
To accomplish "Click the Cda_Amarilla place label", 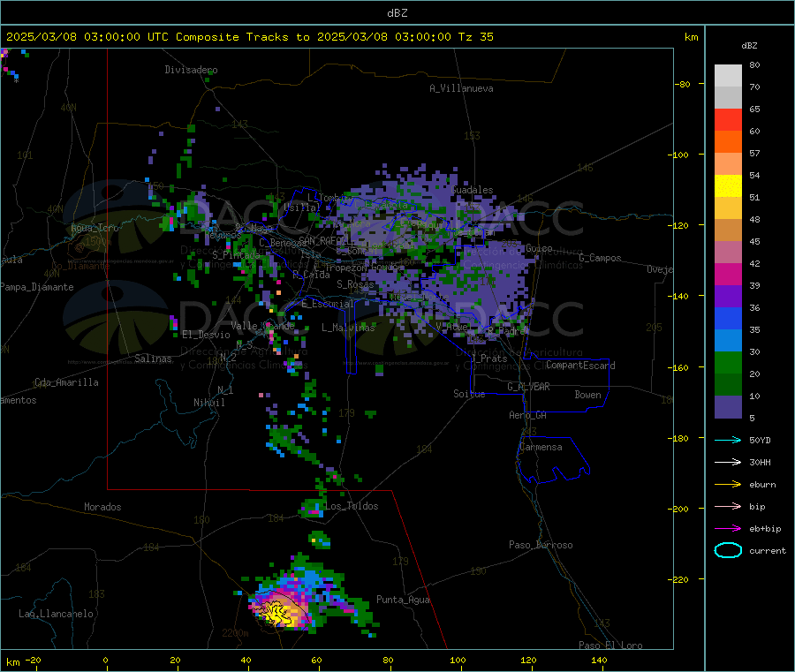I will point(66,382).
